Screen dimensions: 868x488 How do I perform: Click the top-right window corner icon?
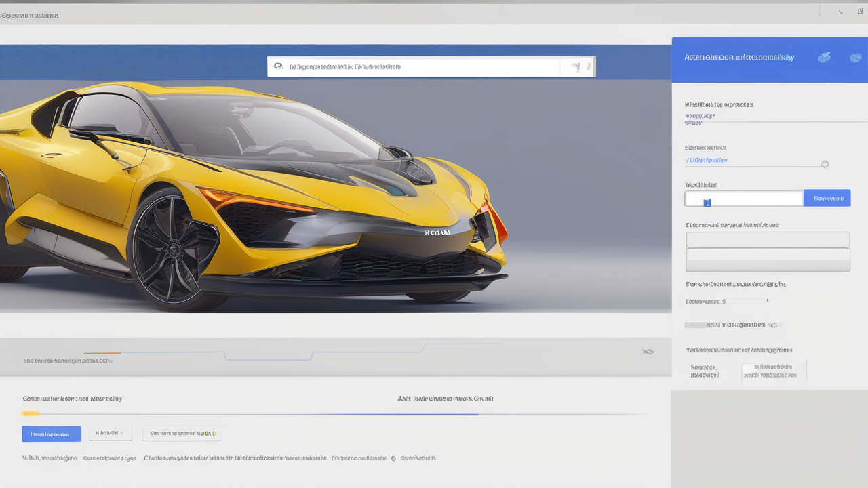(860, 11)
